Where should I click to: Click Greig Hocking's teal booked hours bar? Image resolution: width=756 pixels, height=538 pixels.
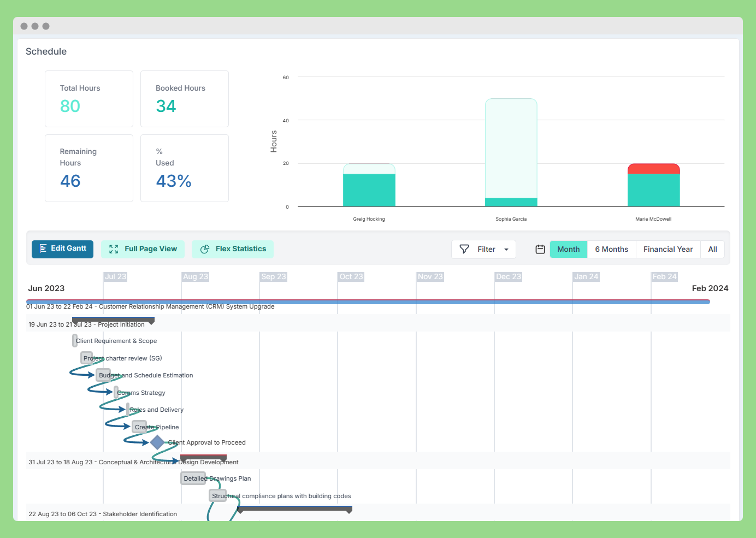pyautogui.click(x=369, y=190)
